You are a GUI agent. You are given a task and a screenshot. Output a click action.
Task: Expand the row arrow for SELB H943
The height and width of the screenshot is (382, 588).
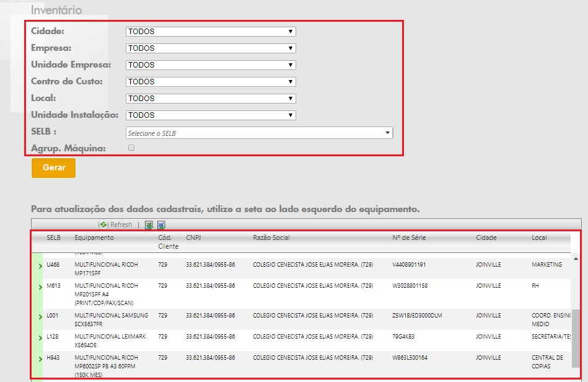click(x=40, y=359)
